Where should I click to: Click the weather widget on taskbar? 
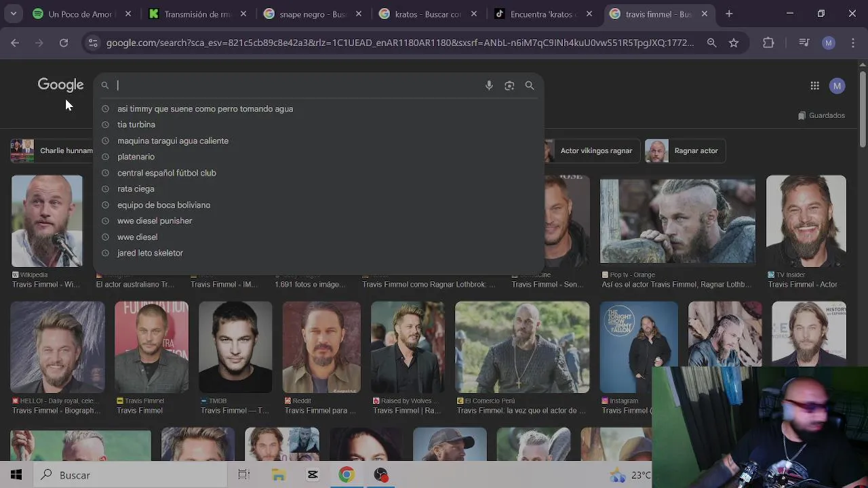click(x=631, y=475)
